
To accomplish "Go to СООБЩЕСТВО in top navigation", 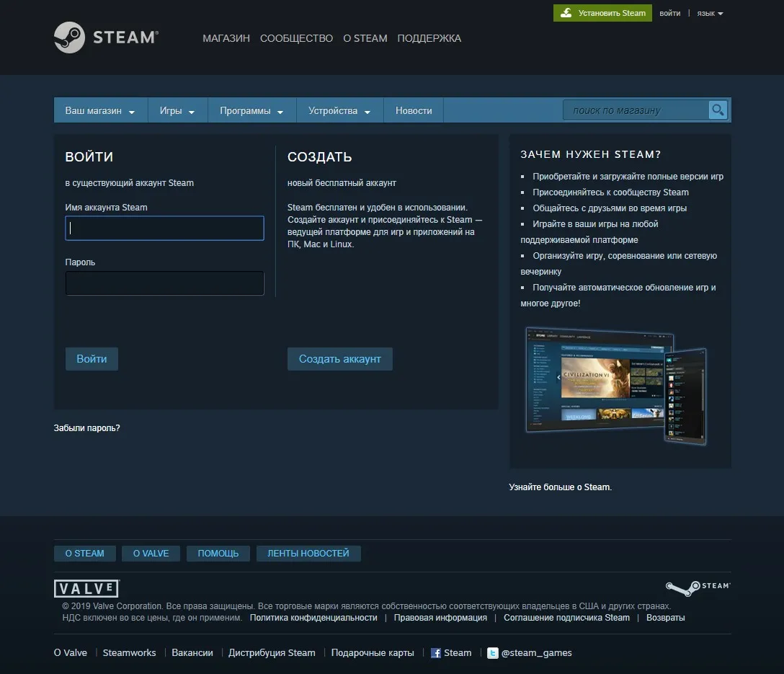I will [x=296, y=38].
